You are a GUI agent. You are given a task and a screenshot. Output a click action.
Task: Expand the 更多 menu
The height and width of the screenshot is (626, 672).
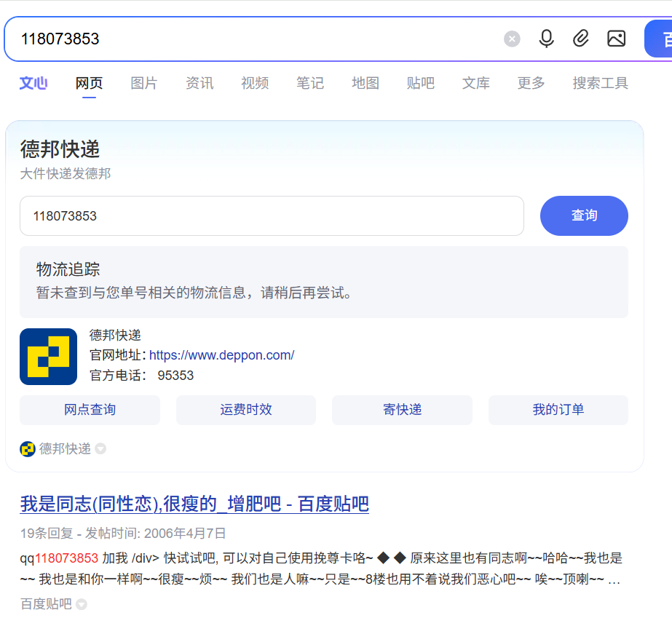[x=531, y=83]
